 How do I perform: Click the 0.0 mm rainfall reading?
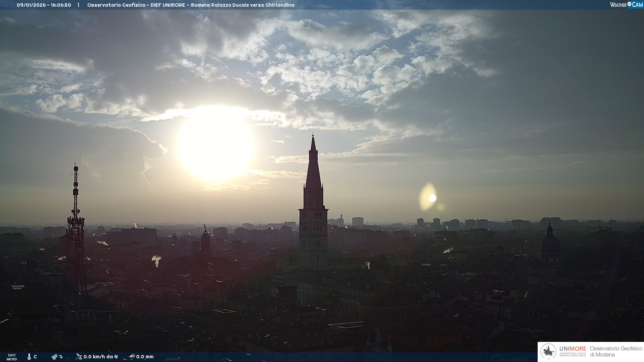(x=145, y=357)
